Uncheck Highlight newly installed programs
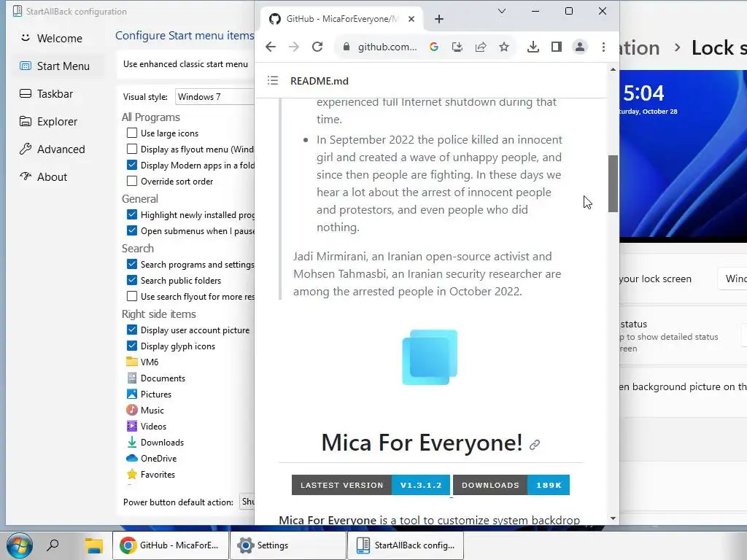 (x=132, y=215)
